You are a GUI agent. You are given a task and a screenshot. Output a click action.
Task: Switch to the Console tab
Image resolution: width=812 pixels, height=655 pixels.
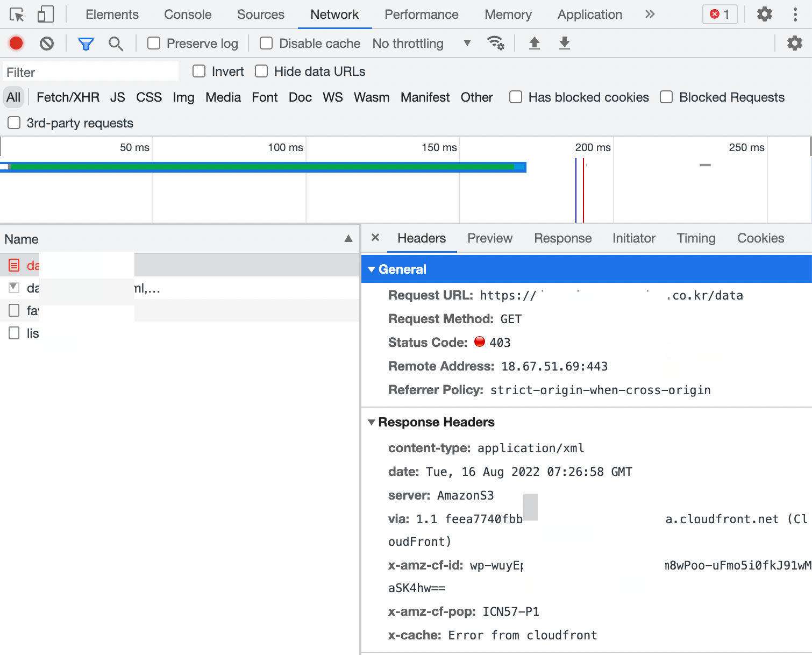click(188, 15)
